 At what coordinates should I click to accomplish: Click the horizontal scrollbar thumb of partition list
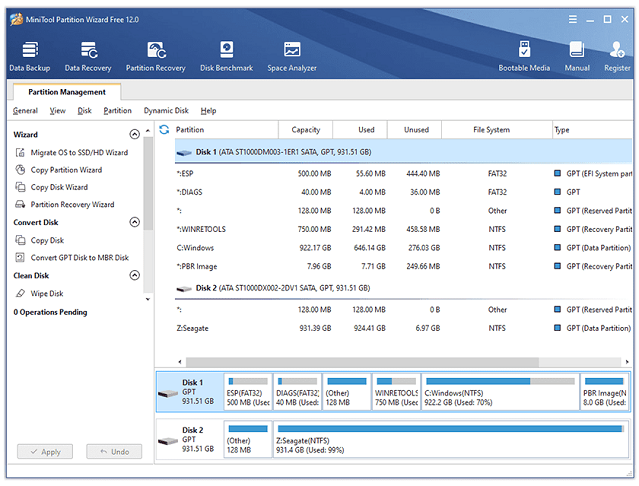(362, 362)
